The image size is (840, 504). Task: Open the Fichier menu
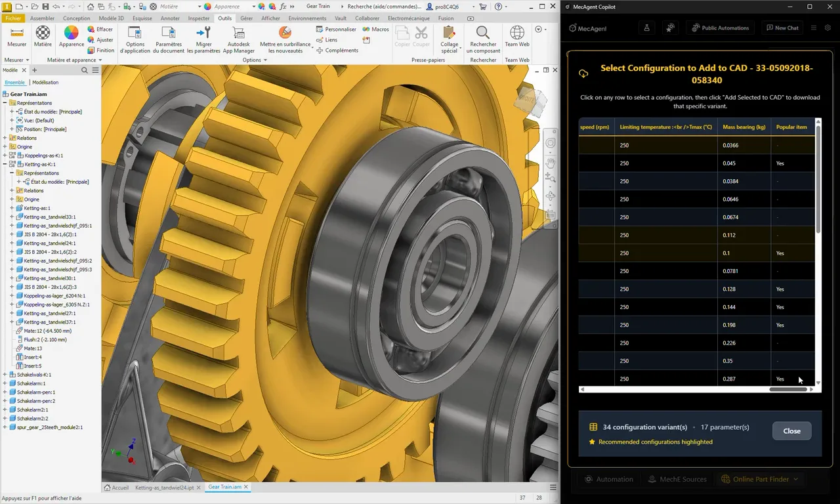point(13,18)
